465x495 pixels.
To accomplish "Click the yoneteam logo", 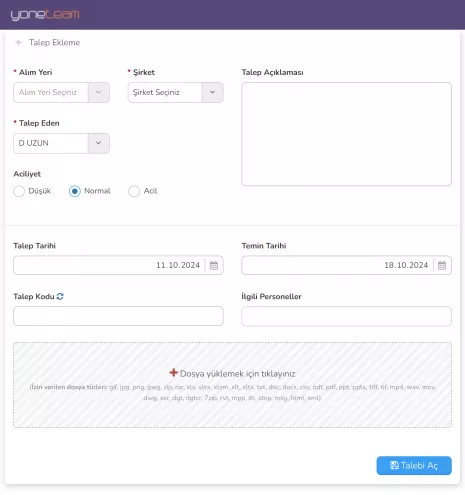I will point(45,15).
